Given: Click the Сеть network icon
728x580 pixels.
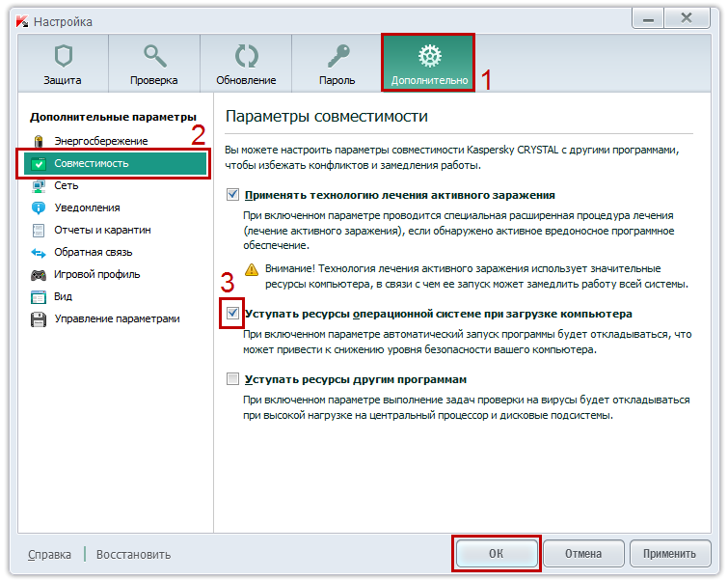Looking at the screenshot, I should pos(39,185).
